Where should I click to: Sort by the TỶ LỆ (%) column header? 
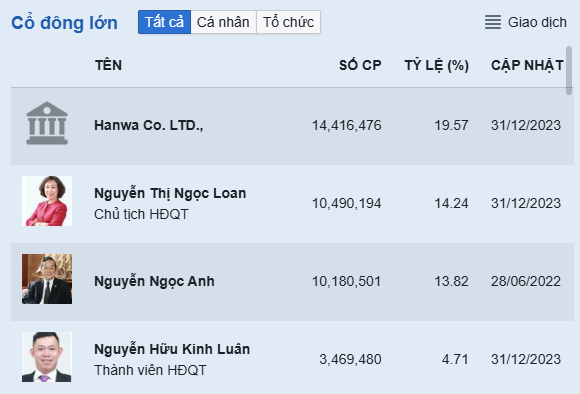point(436,65)
